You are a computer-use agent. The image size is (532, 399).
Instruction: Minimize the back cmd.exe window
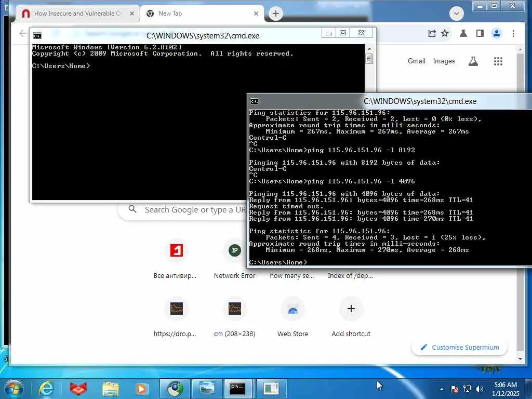tap(328, 33)
